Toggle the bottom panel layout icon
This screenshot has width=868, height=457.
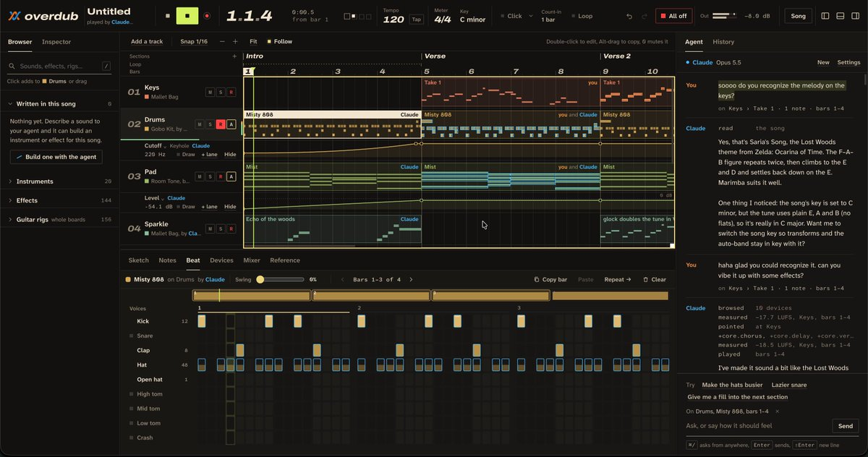[x=840, y=16]
